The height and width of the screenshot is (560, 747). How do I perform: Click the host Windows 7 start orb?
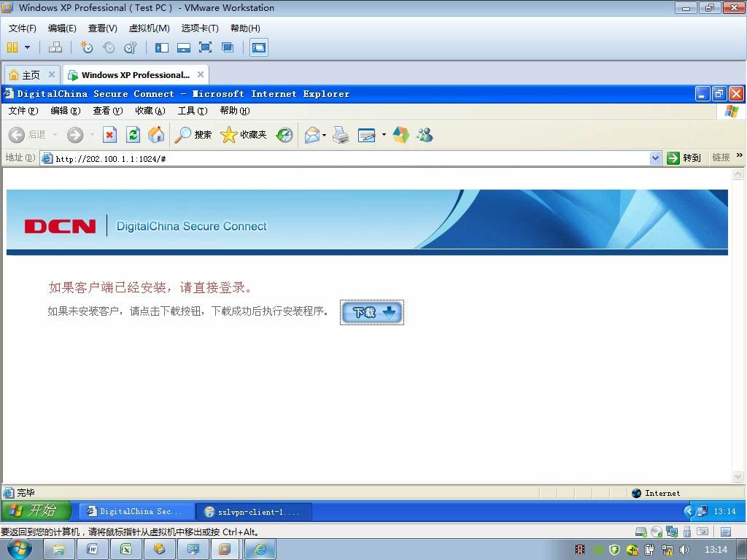[x=20, y=549]
